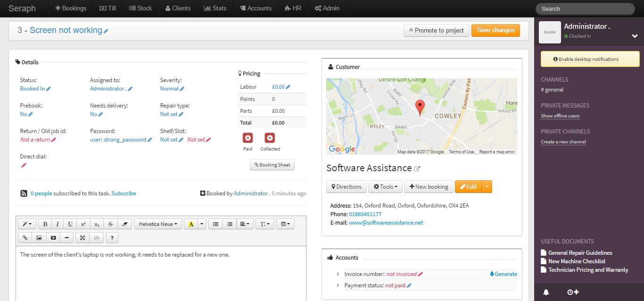
Task: Open the customer Tools dropdown
Action: [385, 187]
